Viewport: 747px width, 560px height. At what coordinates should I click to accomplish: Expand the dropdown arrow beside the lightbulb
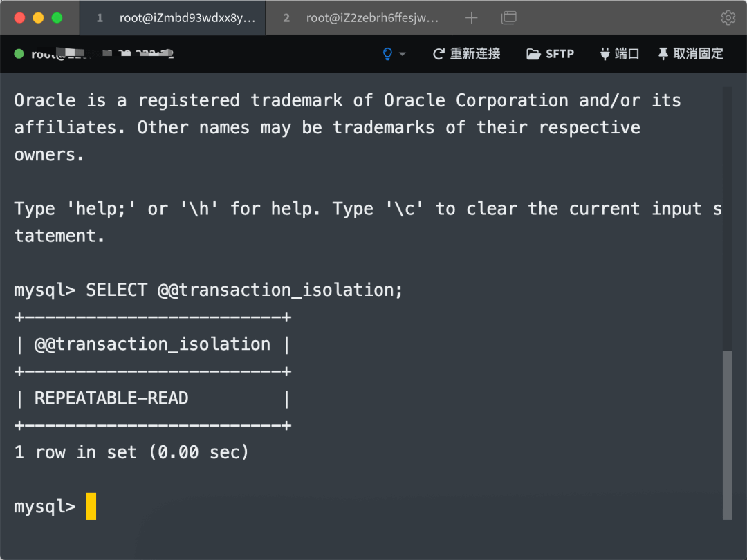(403, 54)
